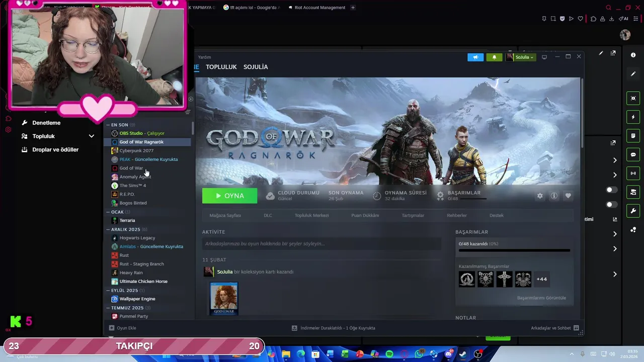Click the first unearned achievement icon
Screen dimensions: 644x362
click(x=467, y=279)
